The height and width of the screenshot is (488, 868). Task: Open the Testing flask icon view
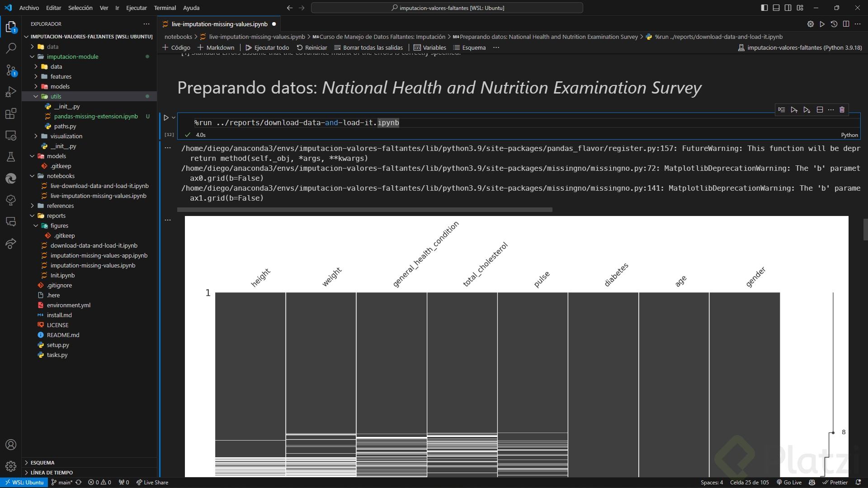pyautogui.click(x=11, y=157)
